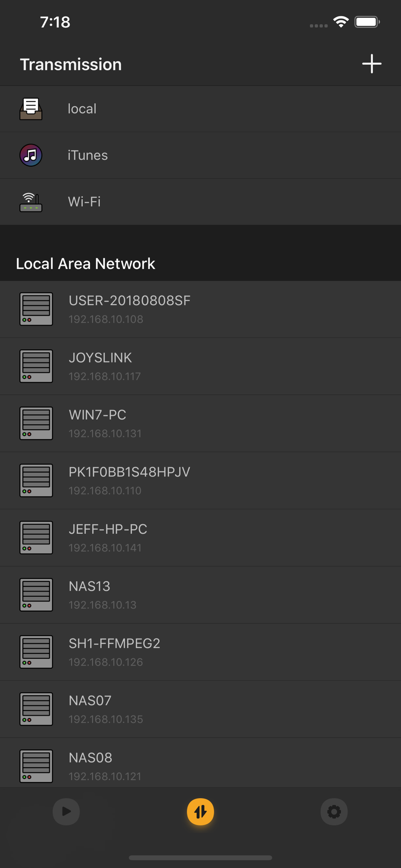Open the USER-20180808SF device

(200, 309)
